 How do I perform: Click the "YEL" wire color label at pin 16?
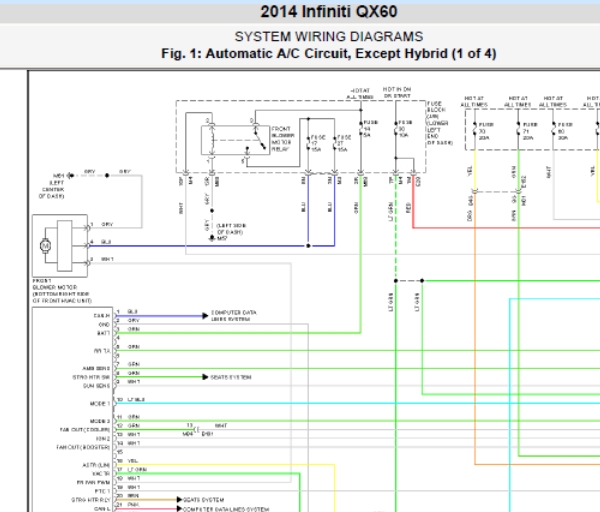132,461
